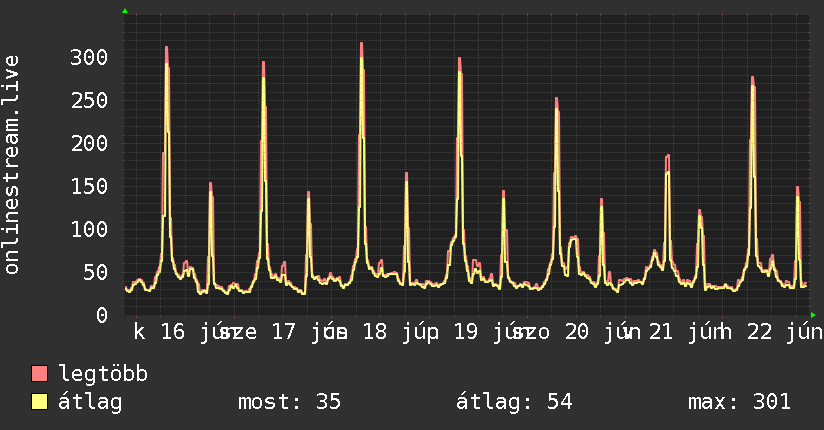Click the 19 date label on x-axis
824x430 pixels.
[x=466, y=332]
